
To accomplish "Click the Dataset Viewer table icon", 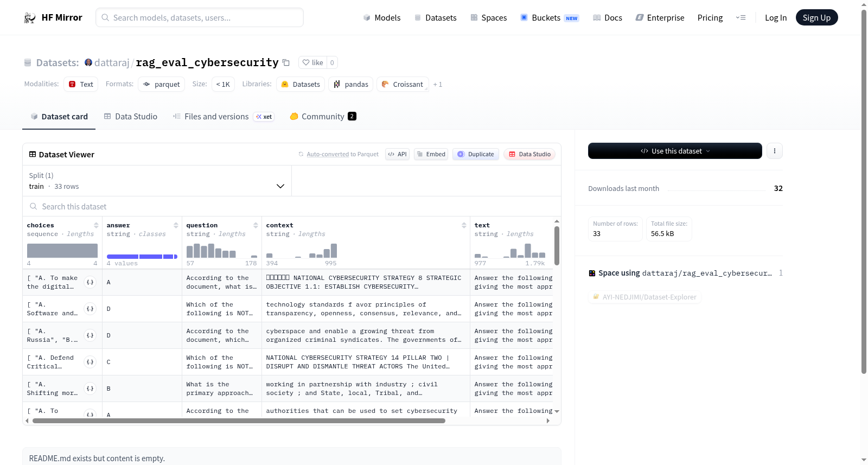I will [x=33, y=155].
